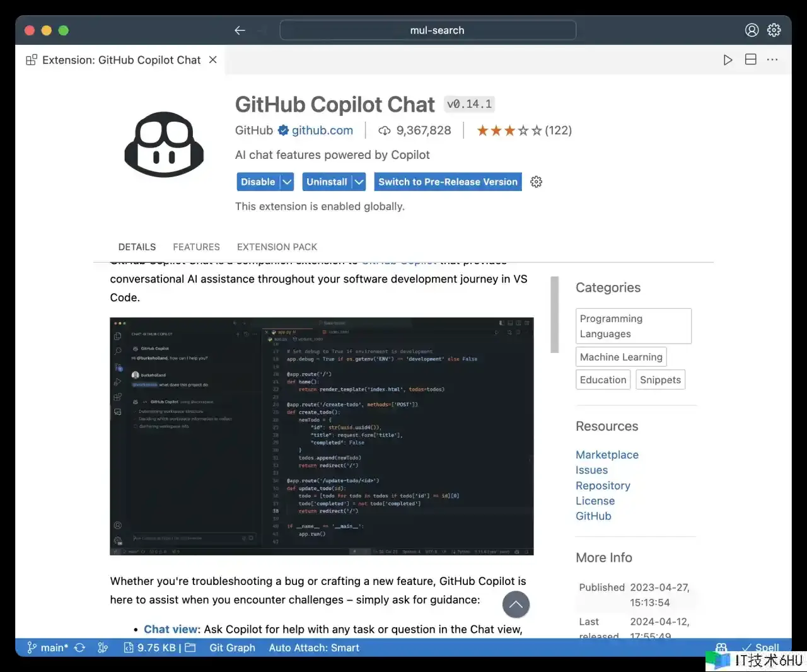Open the Disable dropdown arrow
Screen dimensions: 807x672
tap(287, 182)
